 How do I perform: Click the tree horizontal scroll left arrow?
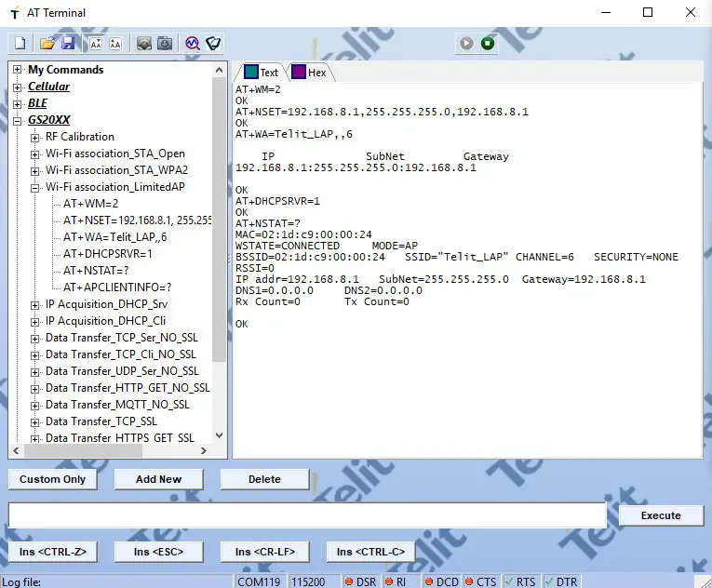coord(17,450)
